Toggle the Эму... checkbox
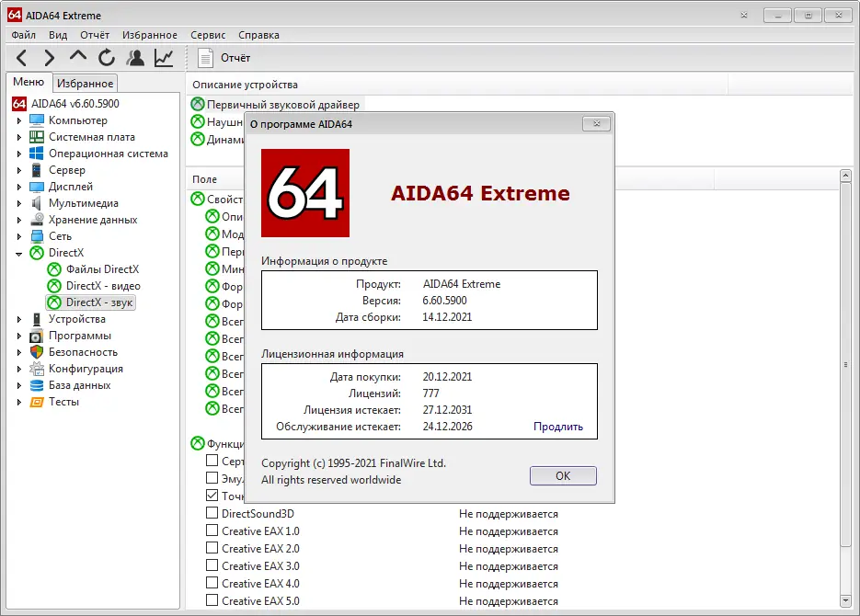 click(x=212, y=478)
